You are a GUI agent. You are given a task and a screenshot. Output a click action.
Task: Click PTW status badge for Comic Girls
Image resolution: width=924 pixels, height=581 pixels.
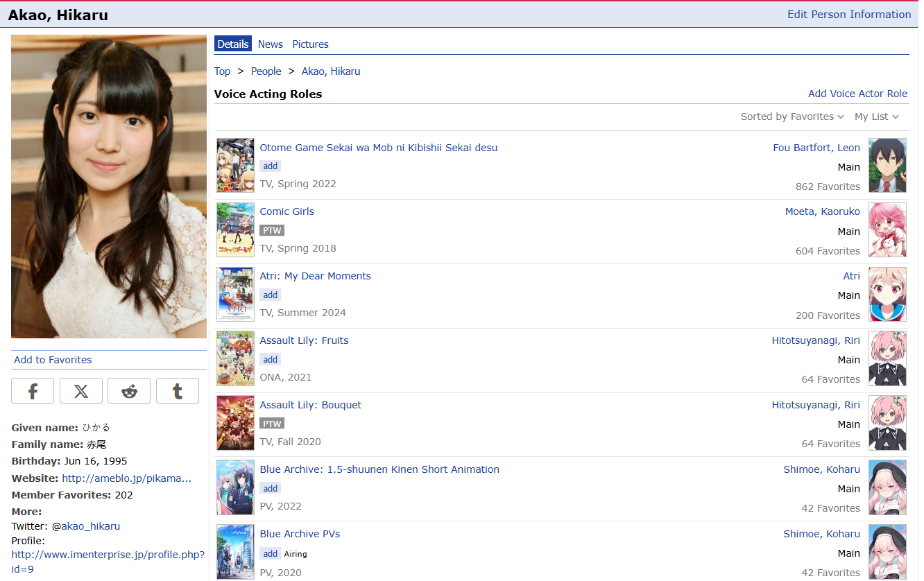(x=272, y=230)
